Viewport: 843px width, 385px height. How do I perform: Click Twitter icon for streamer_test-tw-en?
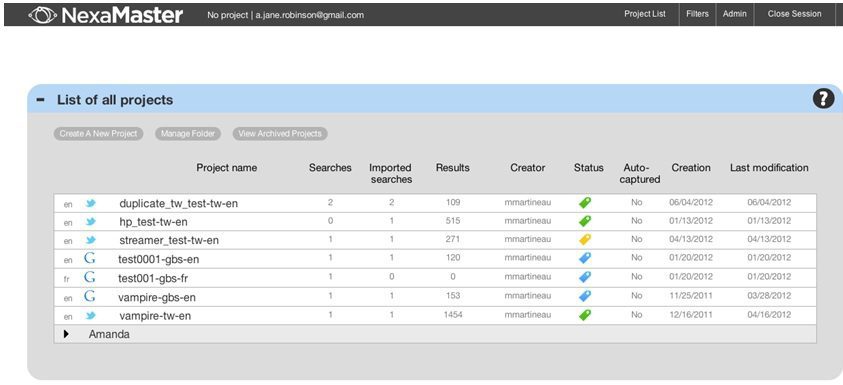(90, 240)
